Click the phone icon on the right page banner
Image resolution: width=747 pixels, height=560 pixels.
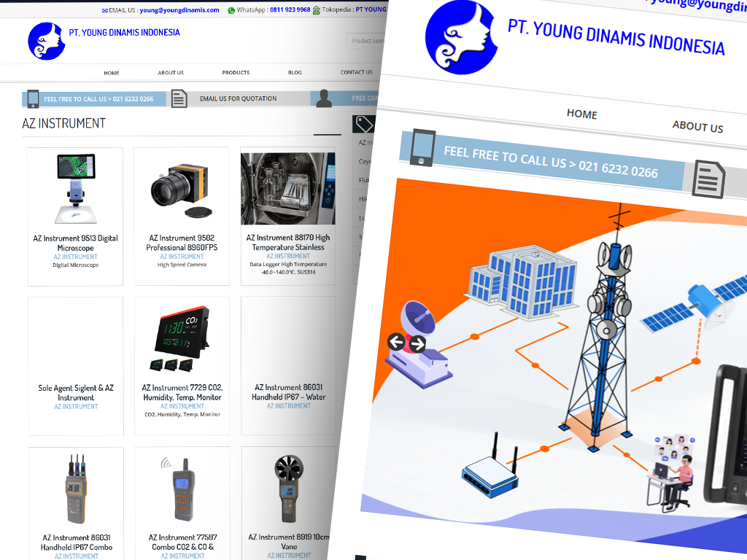(422, 147)
